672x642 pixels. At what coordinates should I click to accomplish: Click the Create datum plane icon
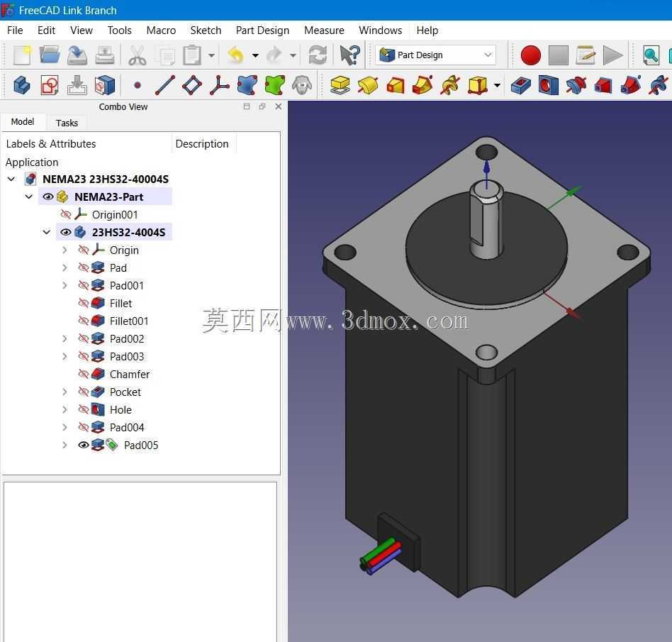(x=192, y=85)
